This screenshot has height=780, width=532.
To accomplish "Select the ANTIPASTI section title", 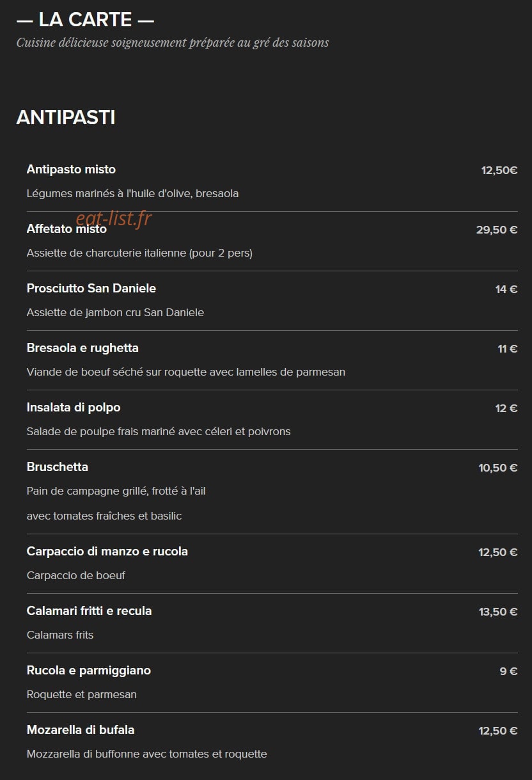I will pos(66,118).
